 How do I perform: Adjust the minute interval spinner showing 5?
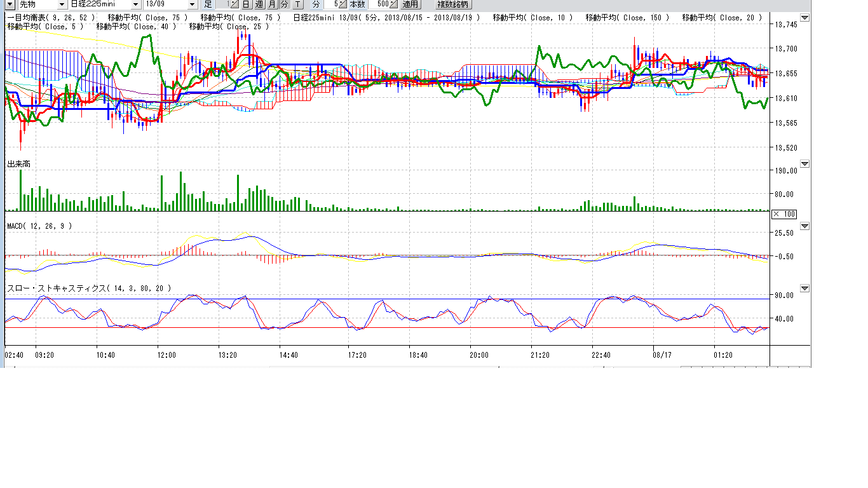click(x=341, y=4)
